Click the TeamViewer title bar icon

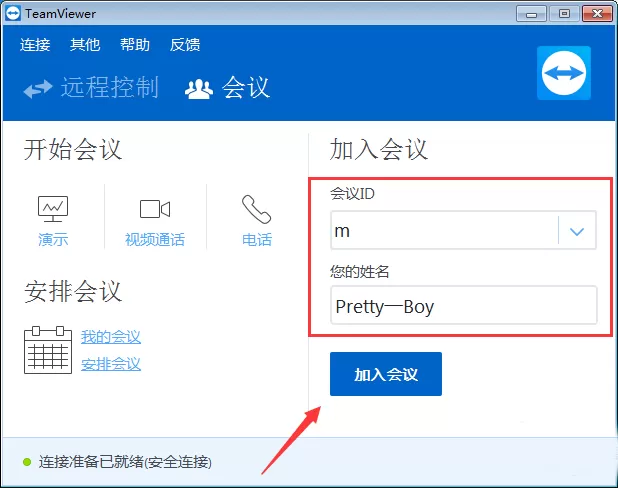pos(13,13)
